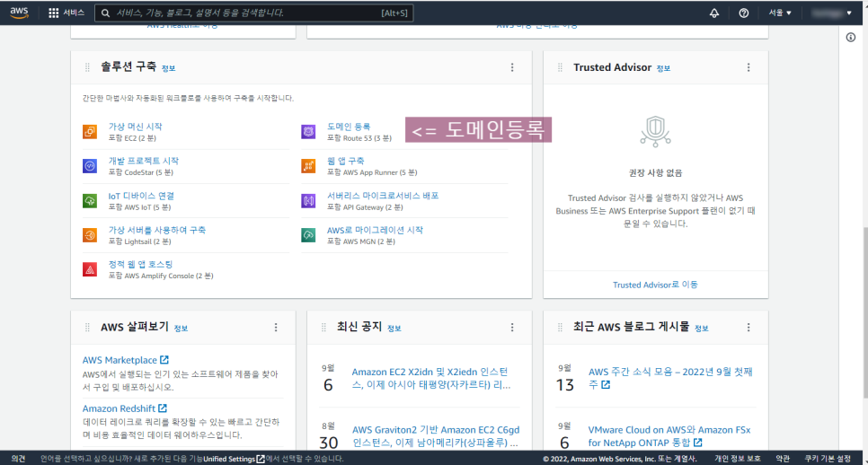Viewport: 868px width, 465px height.
Task: Click the Trusted Advisor로 이동 link
Action: click(655, 285)
